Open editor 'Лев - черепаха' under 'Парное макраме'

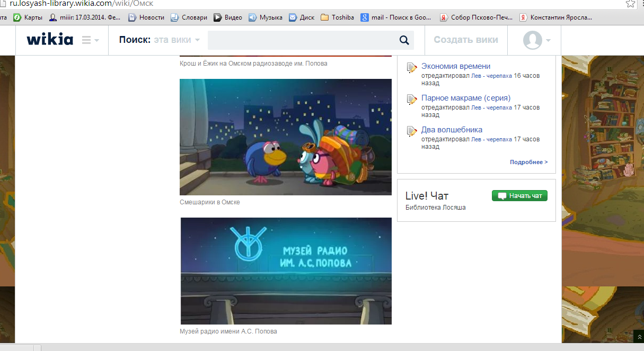[x=491, y=107]
